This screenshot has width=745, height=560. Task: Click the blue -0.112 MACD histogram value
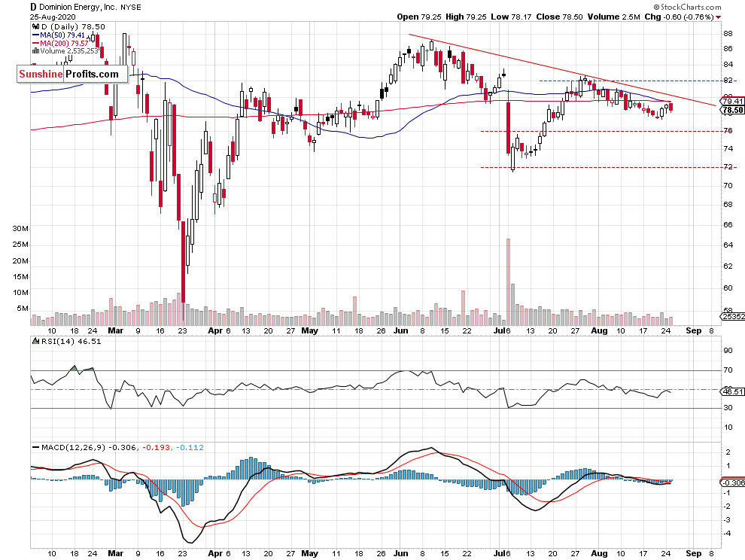click(190, 447)
